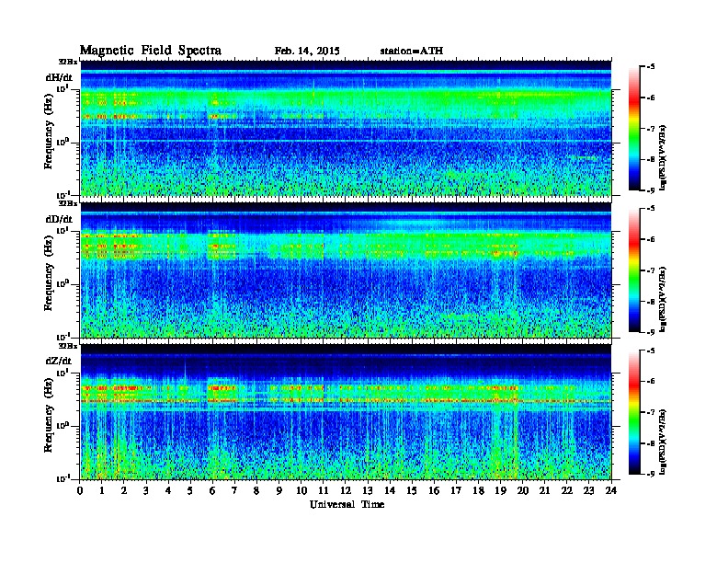728x563 pixels.
Task: Click hour 10 on the time axis
Action: tap(301, 490)
